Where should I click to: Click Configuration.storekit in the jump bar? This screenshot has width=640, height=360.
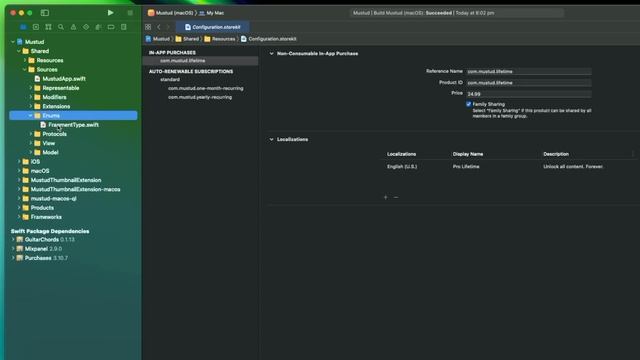(269, 39)
